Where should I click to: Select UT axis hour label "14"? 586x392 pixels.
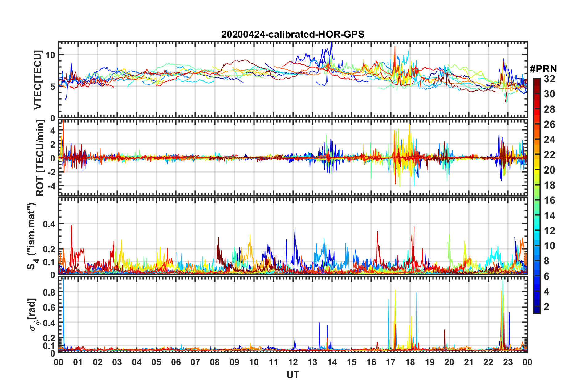pyautogui.click(x=332, y=362)
